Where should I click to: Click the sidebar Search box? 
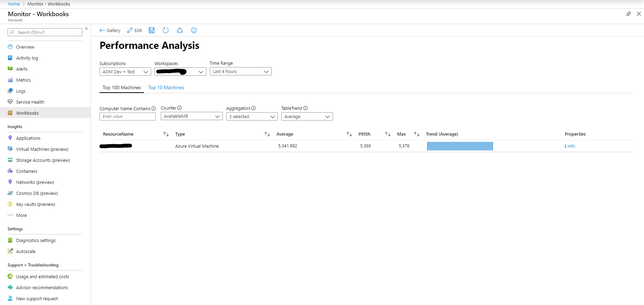click(45, 32)
